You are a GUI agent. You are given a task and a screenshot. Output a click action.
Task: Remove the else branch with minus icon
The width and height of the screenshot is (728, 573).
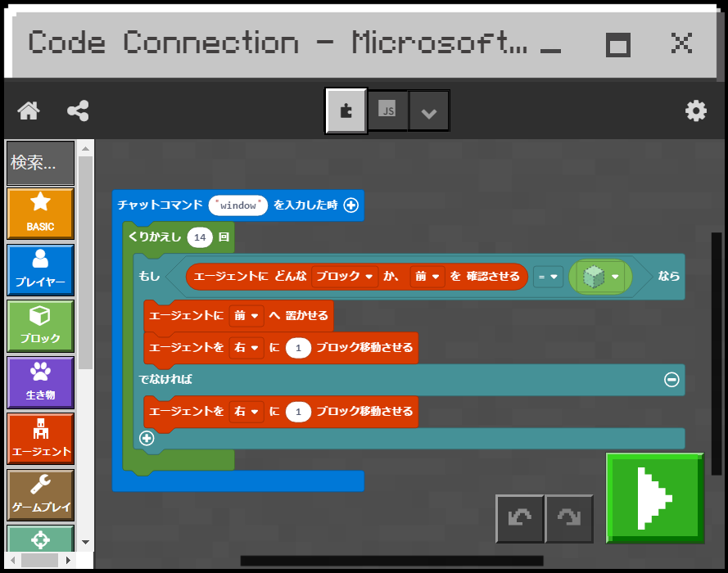(671, 380)
